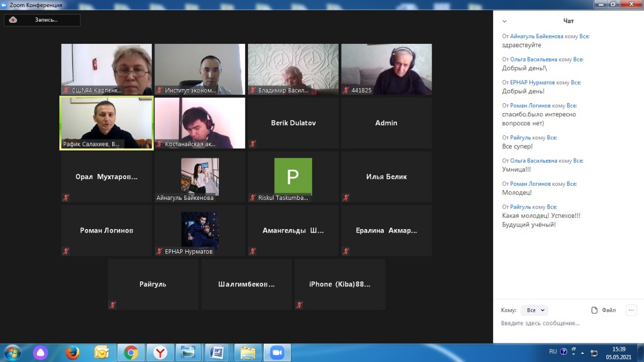Select the 441825 participant video tile
This screenshot has width=644, height=362.
[386, 69]
